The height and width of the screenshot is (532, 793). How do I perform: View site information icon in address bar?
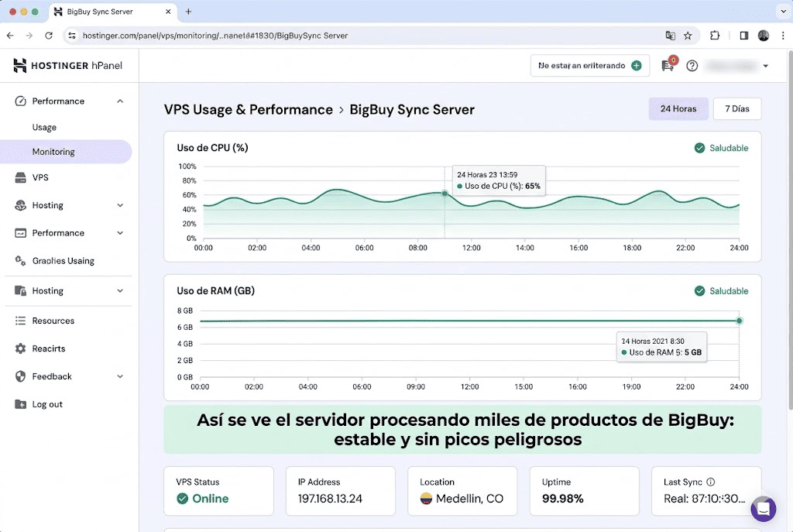point(72,36)
